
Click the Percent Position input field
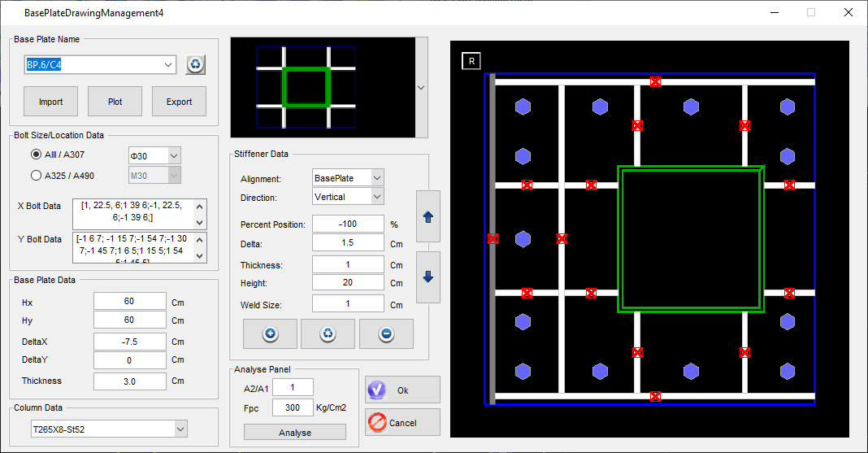pos(348,224)
